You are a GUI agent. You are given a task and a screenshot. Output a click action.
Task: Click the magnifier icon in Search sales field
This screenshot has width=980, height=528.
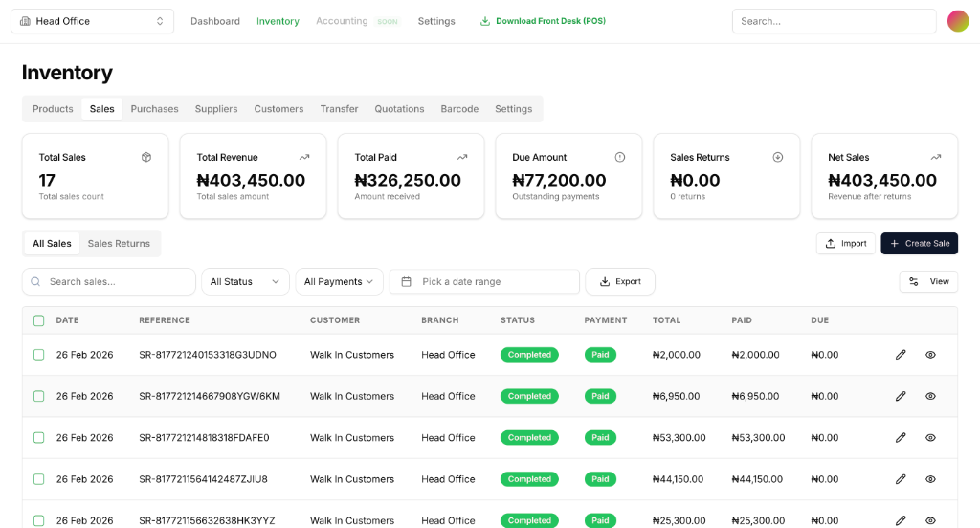(35, 282)
